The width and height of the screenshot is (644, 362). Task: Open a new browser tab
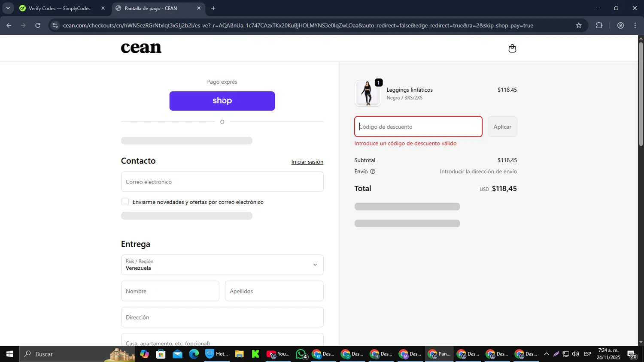(x=213, y=8)
